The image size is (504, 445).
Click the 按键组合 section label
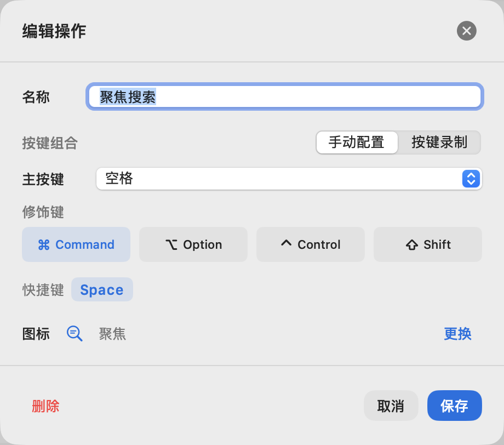pos(50,142)
